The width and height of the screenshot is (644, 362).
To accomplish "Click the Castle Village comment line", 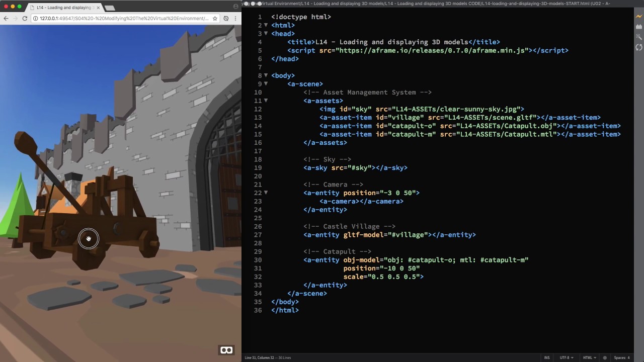I will click(x=349, y=227).
